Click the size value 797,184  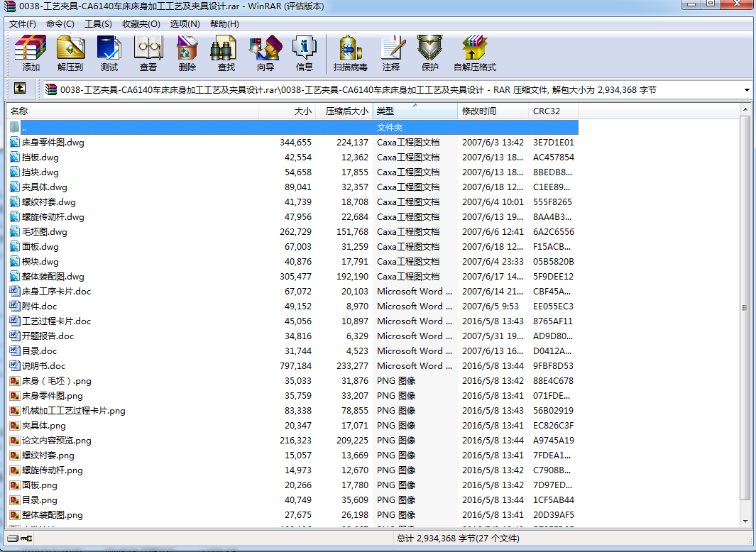click(295, 365)
